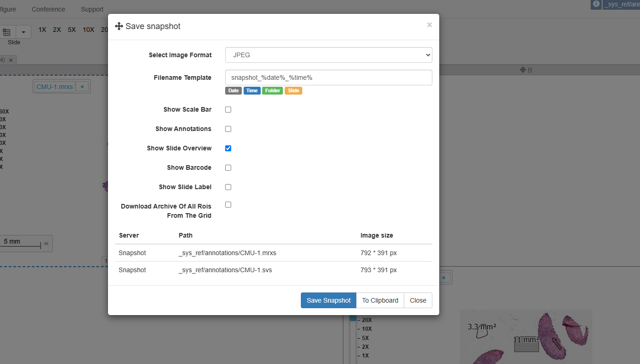
Task: Click the info icon in top right corner
Action: [596, 4]
